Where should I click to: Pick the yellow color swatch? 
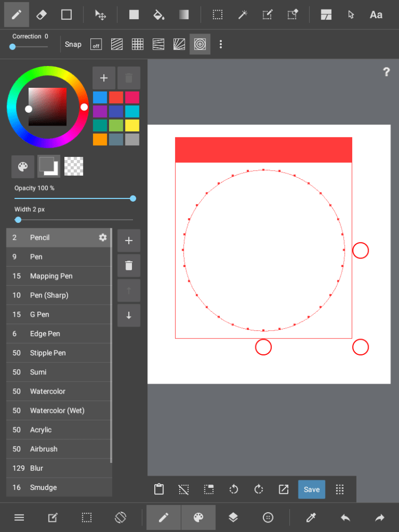point(132,125)
